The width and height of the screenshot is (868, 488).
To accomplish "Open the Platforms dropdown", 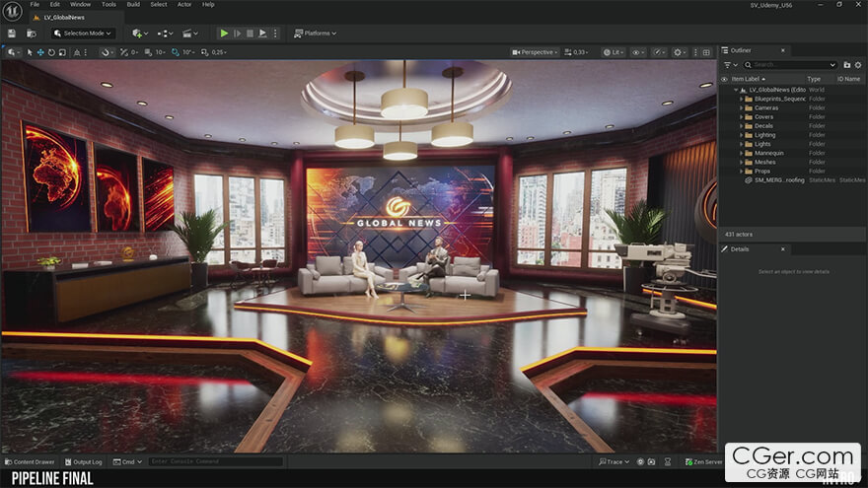I will [315, 34].
